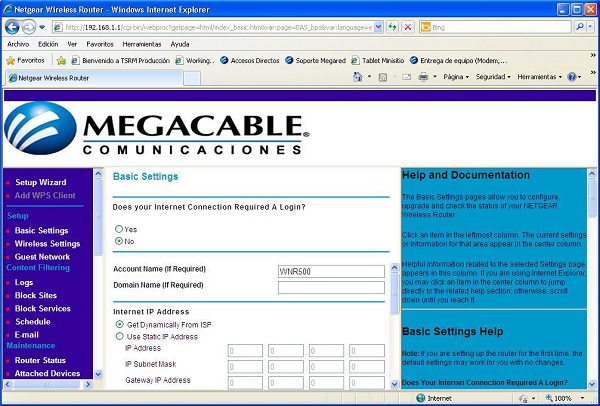This screenshot has height=406, width=600.
Task: Open Router Status in sidebar
Action: (x=40, y=360)
